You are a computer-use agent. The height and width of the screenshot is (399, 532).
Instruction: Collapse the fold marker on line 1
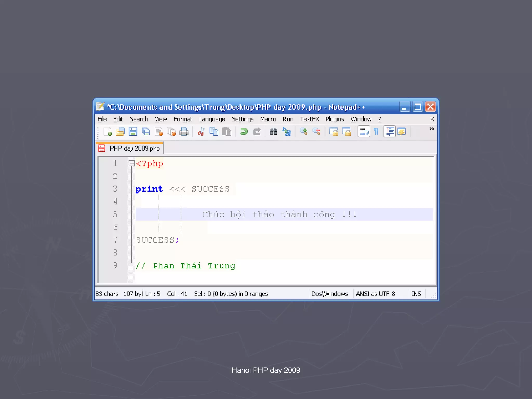[x=131, y=163]
